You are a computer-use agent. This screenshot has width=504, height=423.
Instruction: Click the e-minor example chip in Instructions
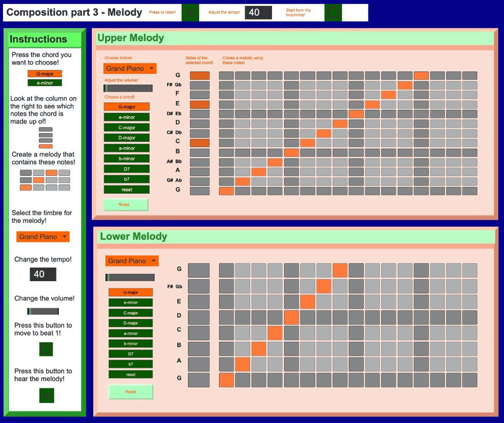click(45, 83)
